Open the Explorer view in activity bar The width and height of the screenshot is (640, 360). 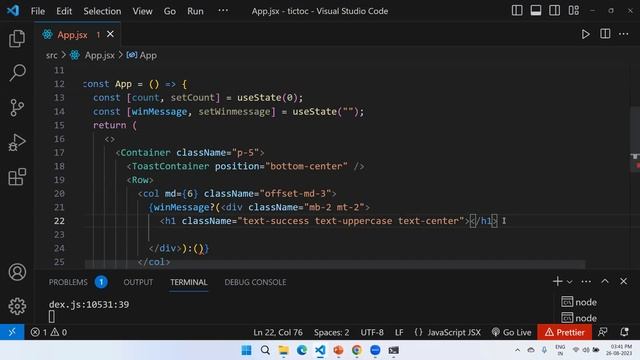(x=17, y=39)
